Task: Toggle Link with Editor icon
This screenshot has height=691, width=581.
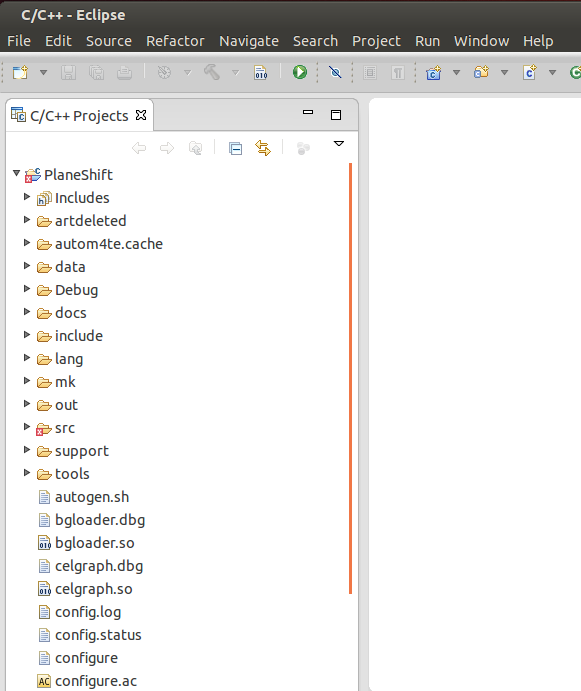Action: (x=263, y=148)
